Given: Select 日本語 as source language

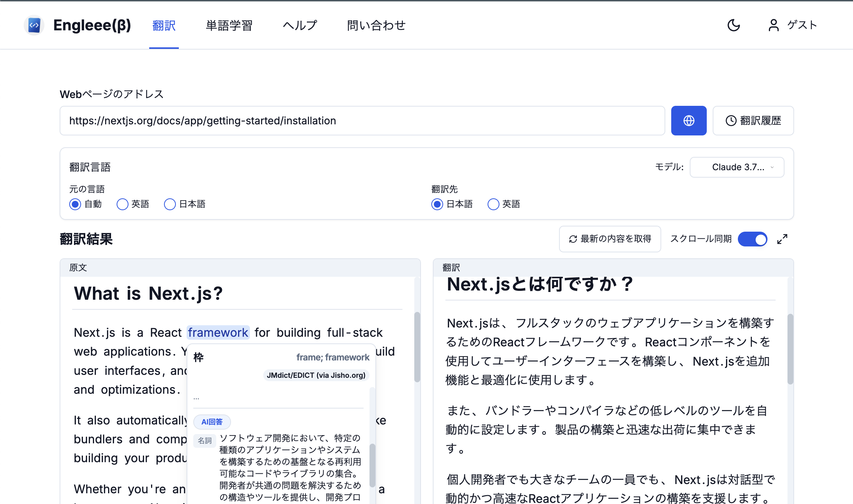Looking at the screenshot, I should [170, 204].
